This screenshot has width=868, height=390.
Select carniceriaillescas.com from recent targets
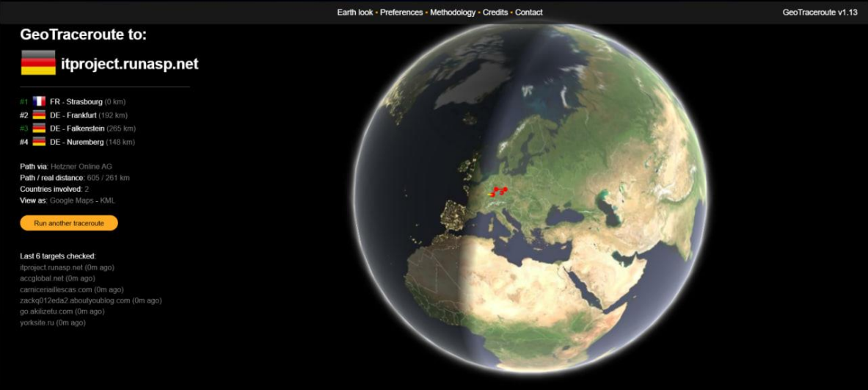click(57, 289)
